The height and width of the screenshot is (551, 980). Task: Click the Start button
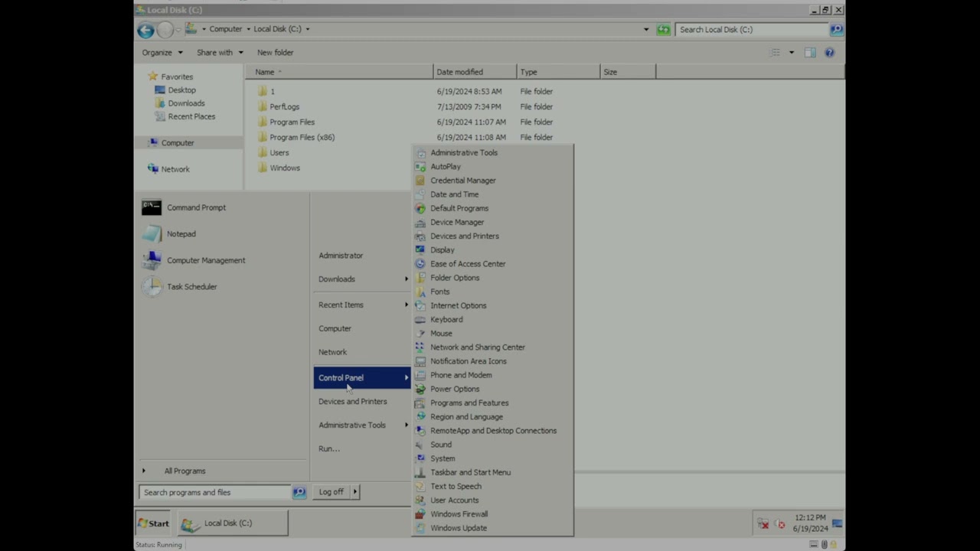pyautogui.click(x=153, y=523)
